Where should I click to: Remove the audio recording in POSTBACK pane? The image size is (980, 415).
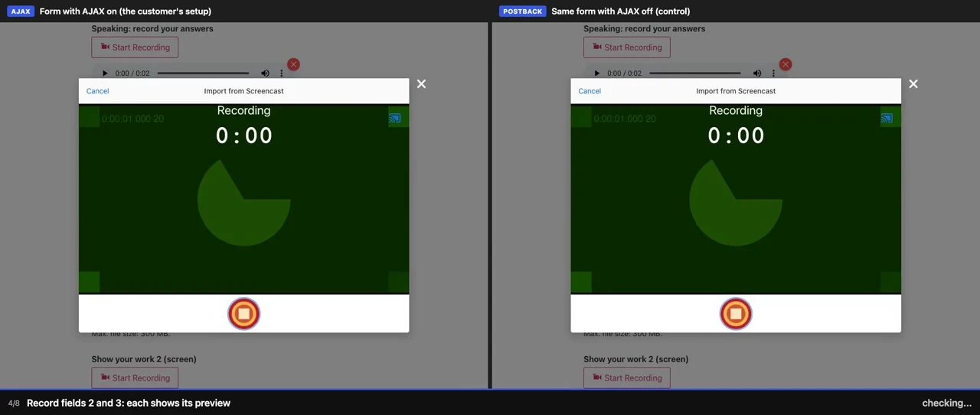click(x=786, y=64)
